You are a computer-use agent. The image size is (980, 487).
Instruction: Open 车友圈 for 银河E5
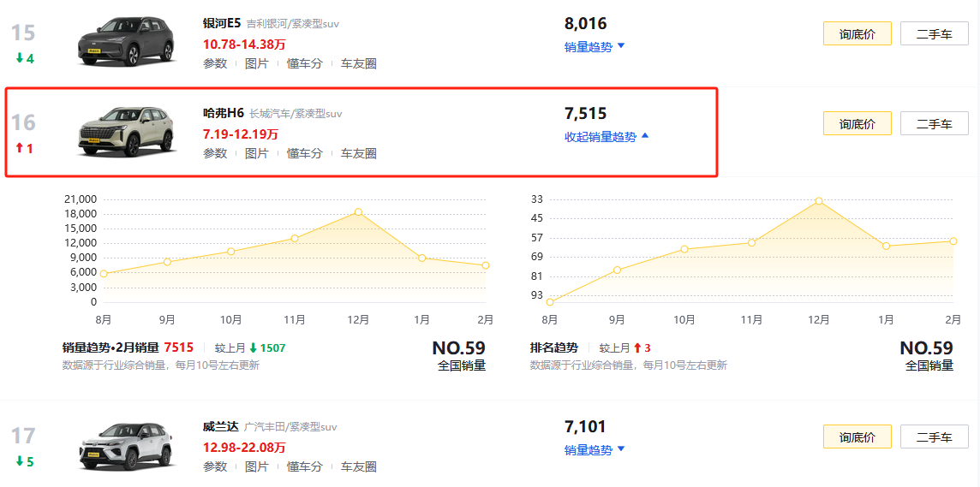tap(359, 63)
